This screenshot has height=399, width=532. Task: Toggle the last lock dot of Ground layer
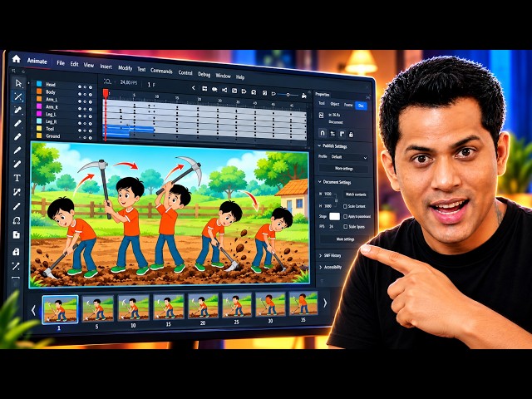(91, 138)
